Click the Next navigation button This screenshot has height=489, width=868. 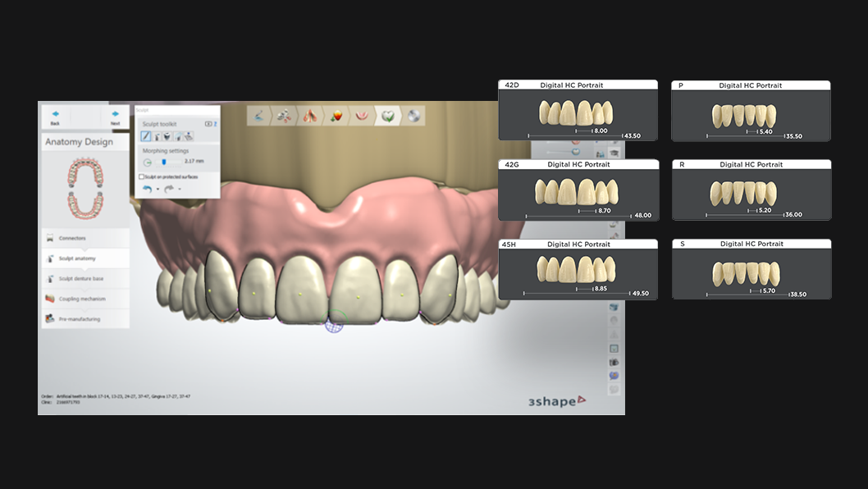click(x=115, y=115)
